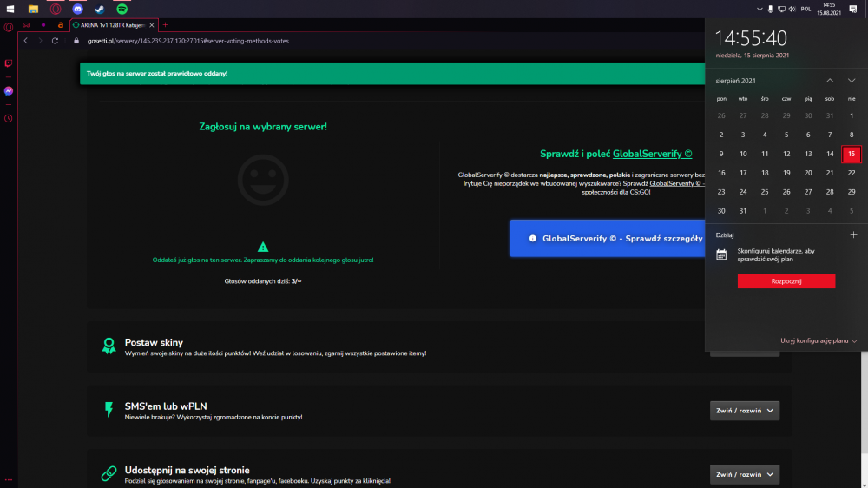The image size is (868, 488).
Task: Select day 31 of August in calendar
Action: tap(743, 211)
